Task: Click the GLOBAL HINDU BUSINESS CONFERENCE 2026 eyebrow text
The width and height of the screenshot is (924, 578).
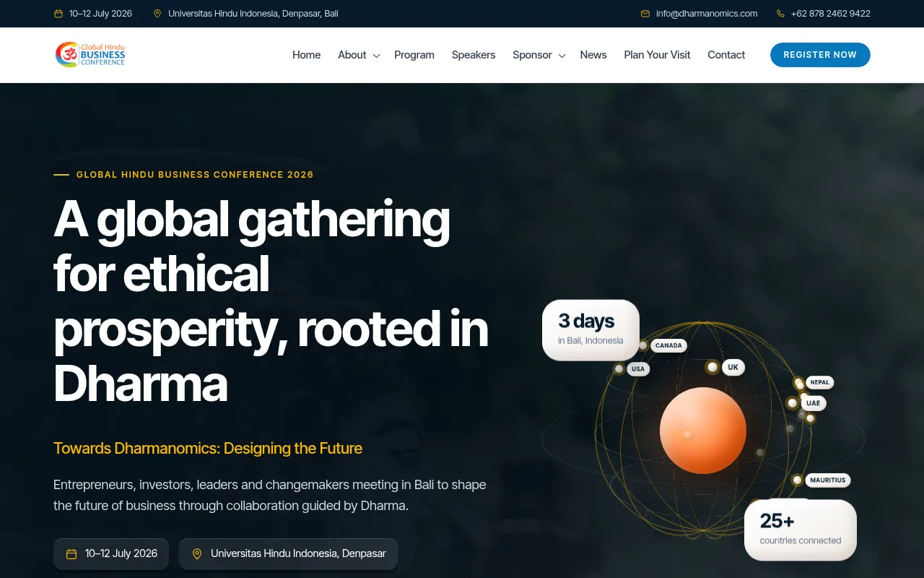Action: (x=195, y=175)
